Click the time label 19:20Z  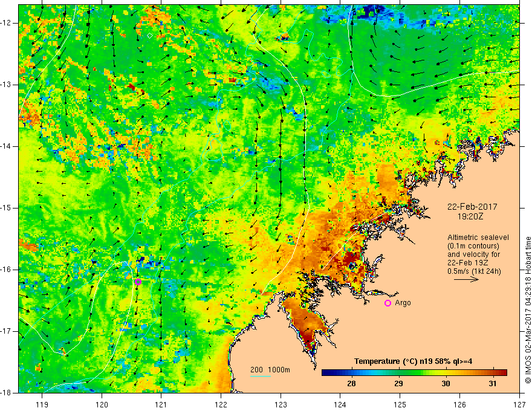[x=470, y=216]
